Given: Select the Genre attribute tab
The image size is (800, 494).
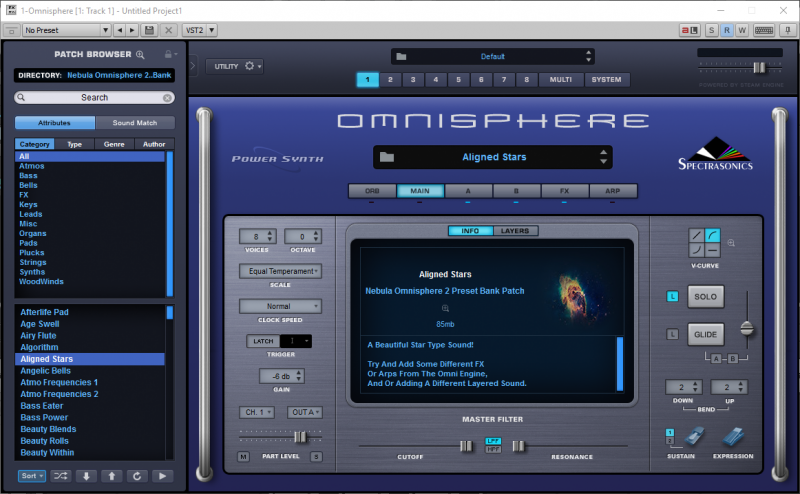Looking at the screenshot, I should click(x=114, y=144).
